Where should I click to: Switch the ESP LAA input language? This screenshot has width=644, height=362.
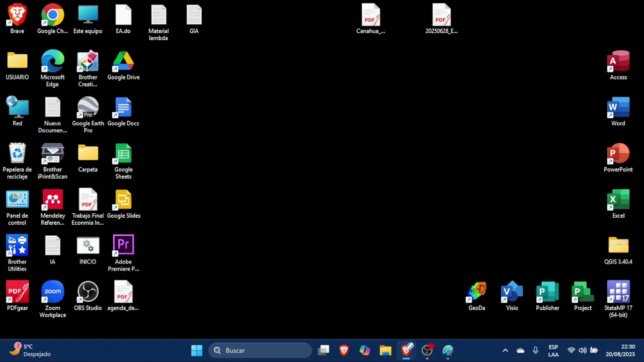[553, 350]
